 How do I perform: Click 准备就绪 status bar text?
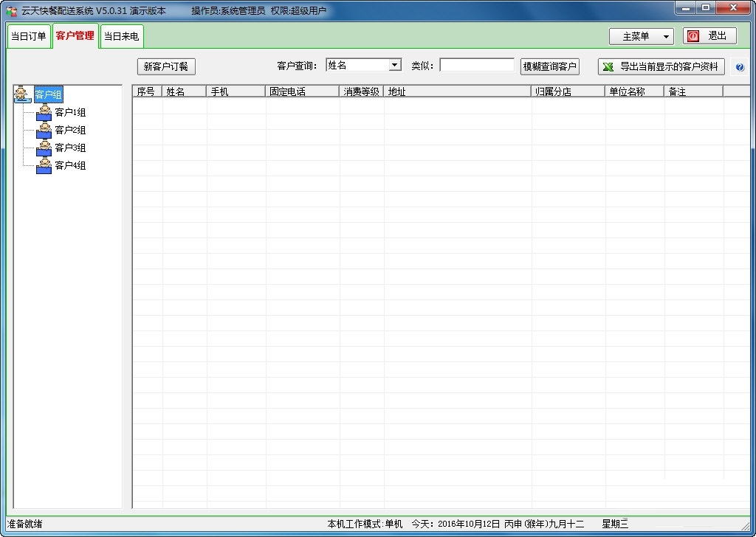[x=24, y=524]
